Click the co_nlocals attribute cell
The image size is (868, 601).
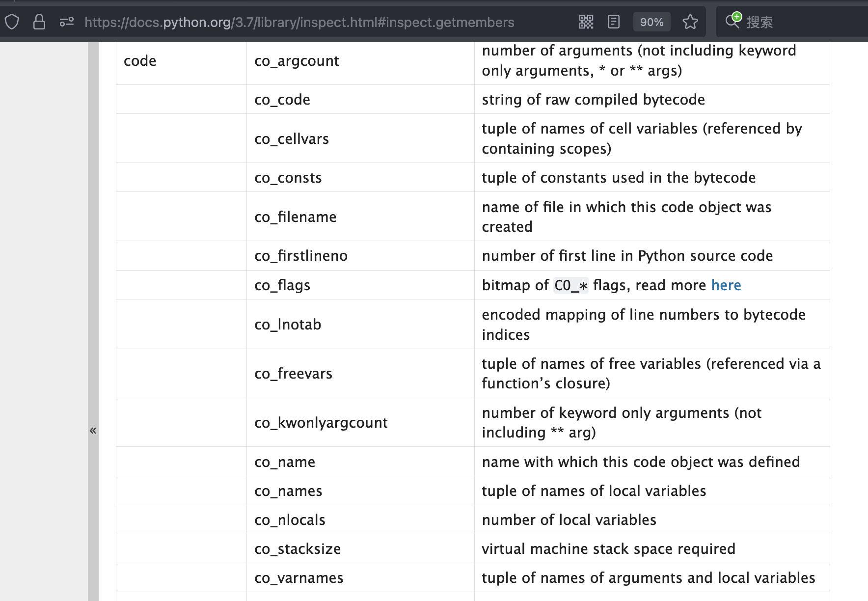(360, 519)
